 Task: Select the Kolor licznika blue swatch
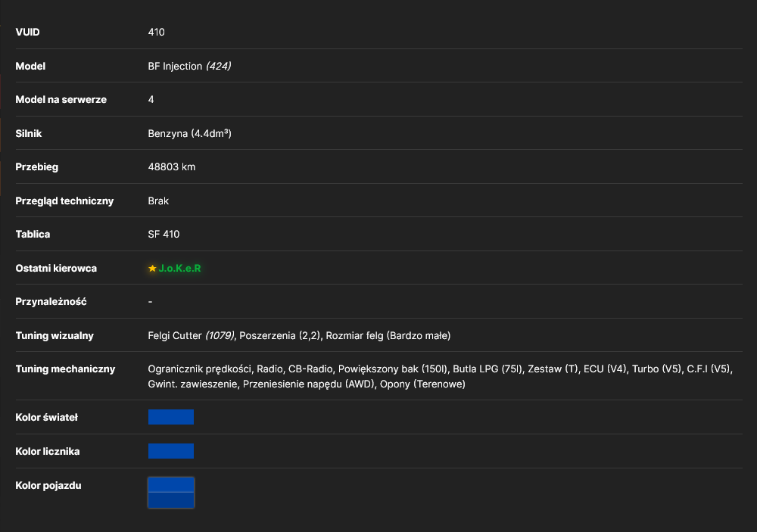(x=171, y=451)
